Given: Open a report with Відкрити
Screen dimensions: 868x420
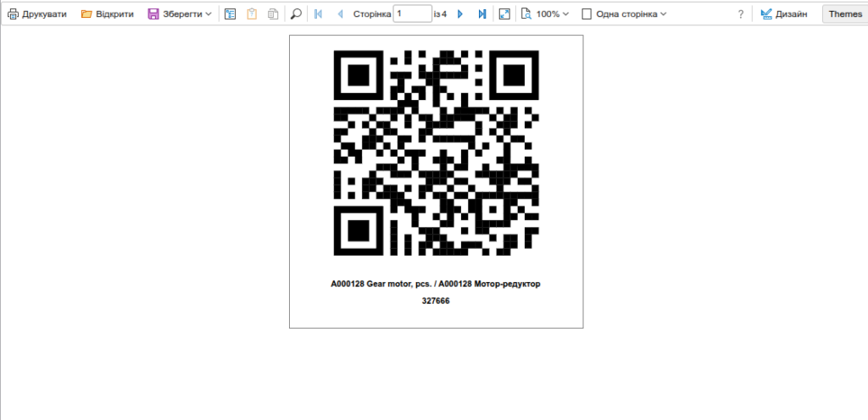Looking at the screenshot, I should click(107, 14).
